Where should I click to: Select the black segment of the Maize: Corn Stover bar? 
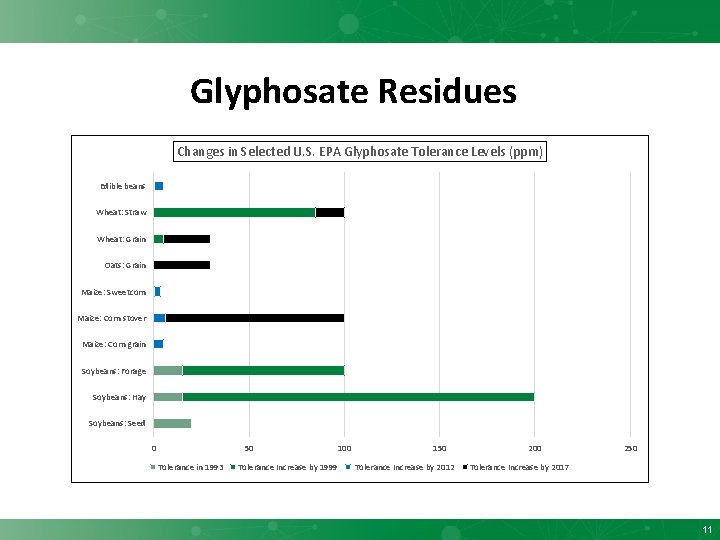click(255, 318)
